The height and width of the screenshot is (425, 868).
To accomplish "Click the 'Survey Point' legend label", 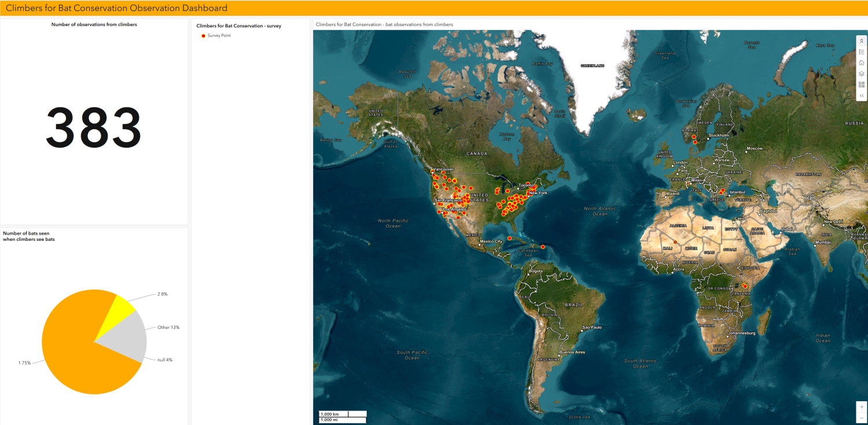I will pyautogui.click(x=219, y=36).
